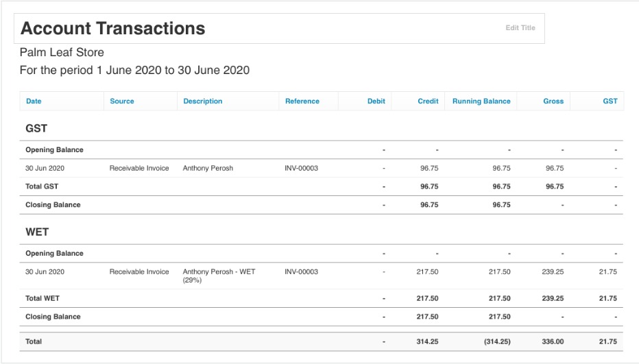
Task: Click the Gross column header
Action: (553, 101)
